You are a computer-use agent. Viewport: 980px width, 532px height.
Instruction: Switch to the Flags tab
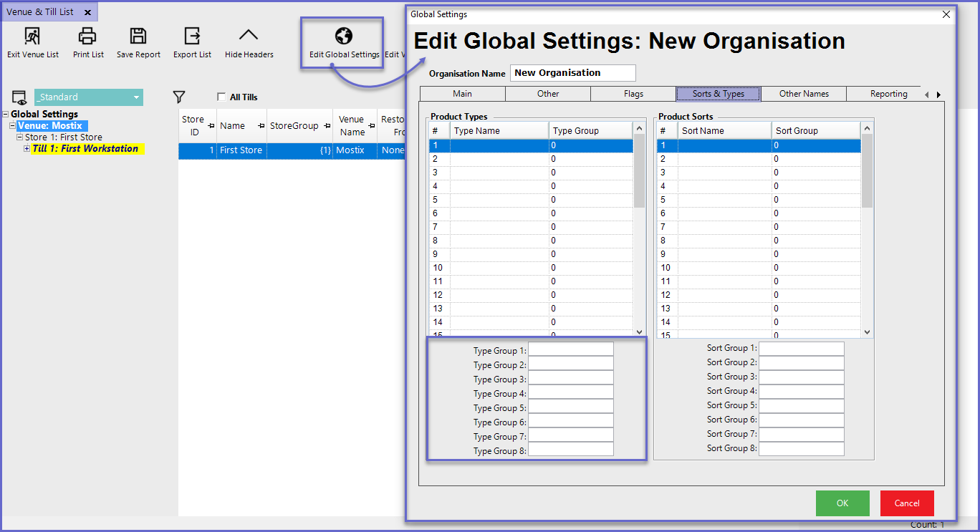coord(633,94)
